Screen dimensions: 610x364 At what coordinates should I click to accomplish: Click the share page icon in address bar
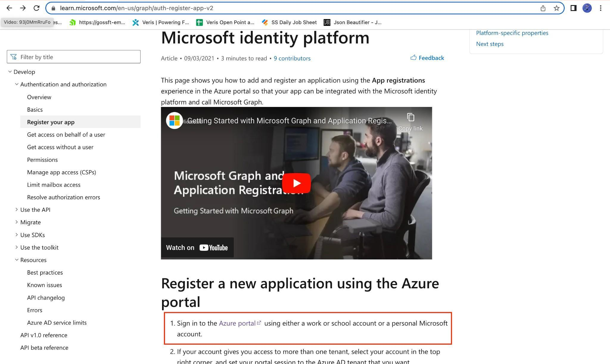tap(543, 8)
